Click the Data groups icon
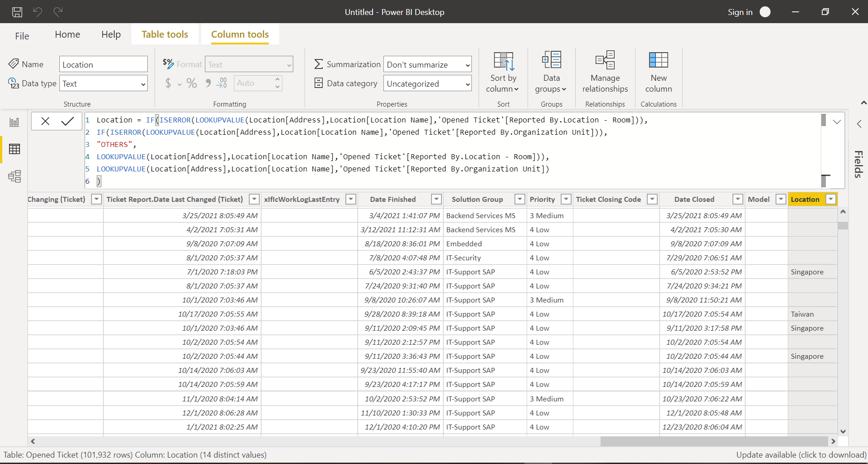Screen dimensions: 868x464 tap(552, 60)
